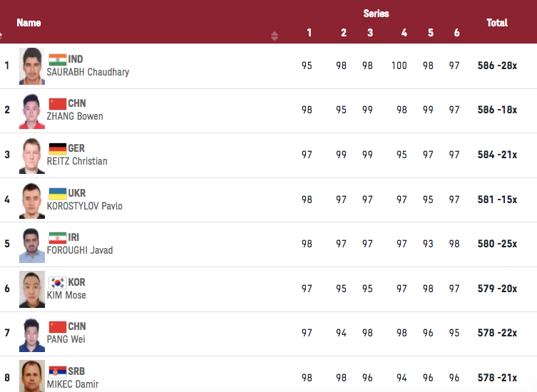Toggle the sort arrows in the Name column
Screen dimensions: 537x392
[275, 36]
